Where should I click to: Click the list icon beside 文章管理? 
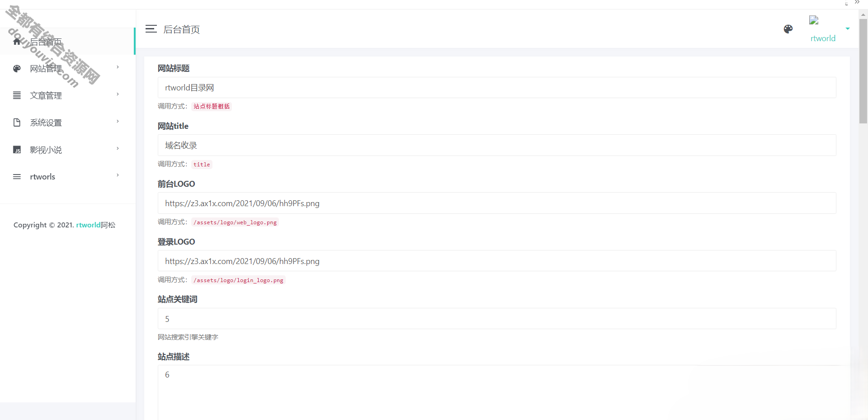point(17,95)
